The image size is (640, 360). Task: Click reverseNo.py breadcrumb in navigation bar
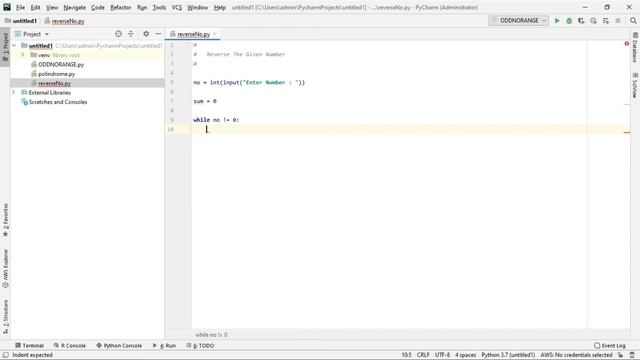click(x=64, y=21)
